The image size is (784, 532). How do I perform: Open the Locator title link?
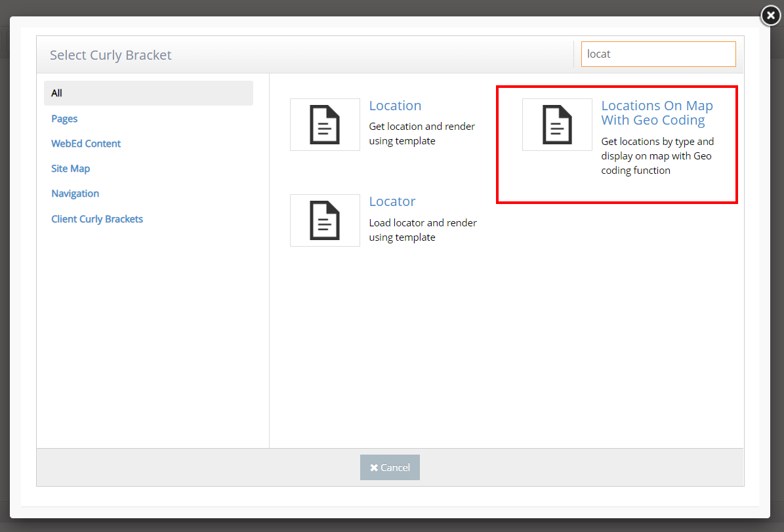392,201
